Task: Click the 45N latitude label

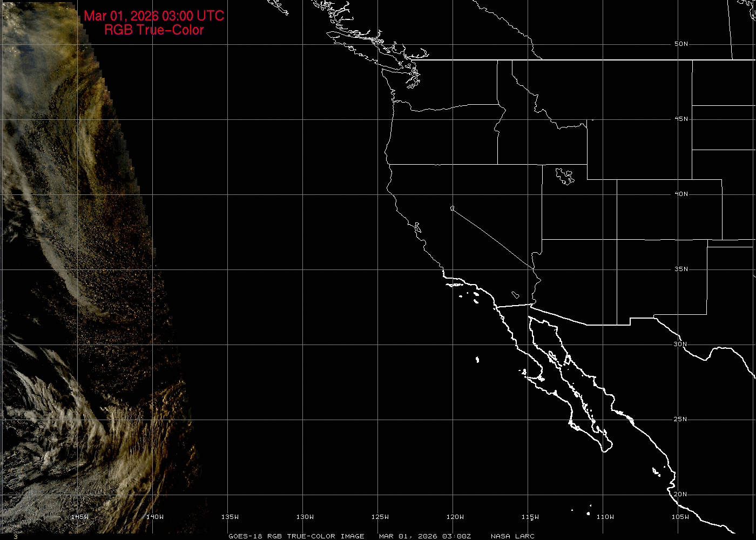Action: (681, 119)
